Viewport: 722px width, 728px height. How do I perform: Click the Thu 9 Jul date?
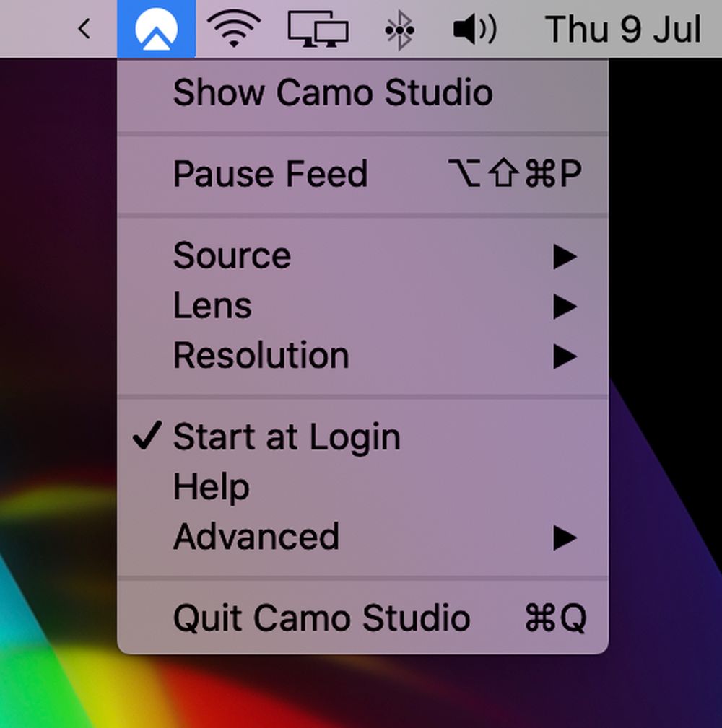coord(622,30)
